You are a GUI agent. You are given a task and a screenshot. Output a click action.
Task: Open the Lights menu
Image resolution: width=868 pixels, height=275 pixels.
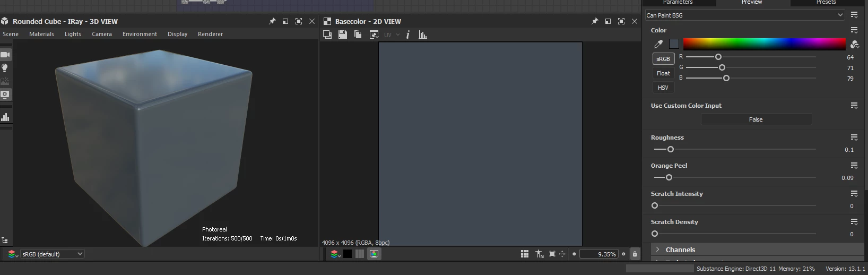[73, 34]
